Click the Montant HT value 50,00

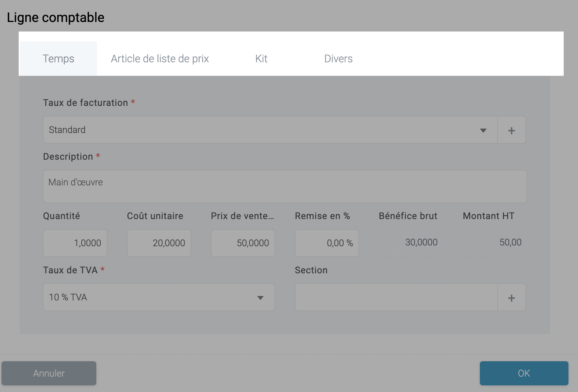510,243
